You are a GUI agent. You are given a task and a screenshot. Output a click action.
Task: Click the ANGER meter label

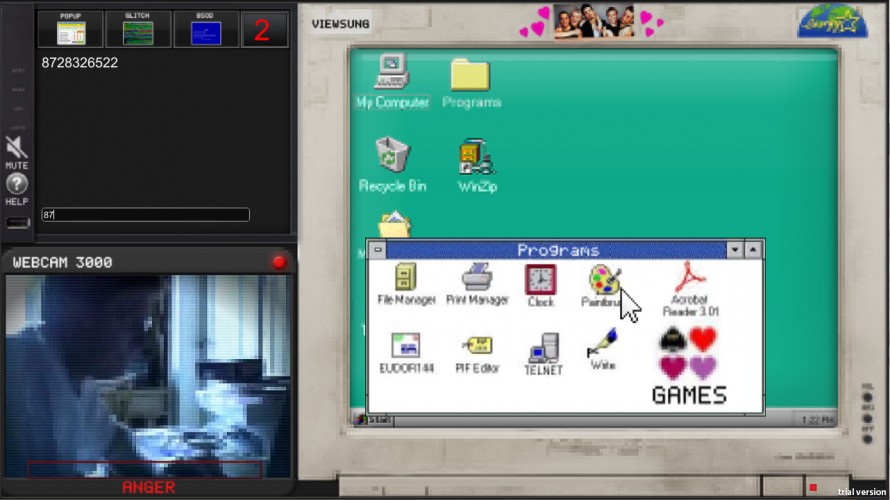[149, 487]
